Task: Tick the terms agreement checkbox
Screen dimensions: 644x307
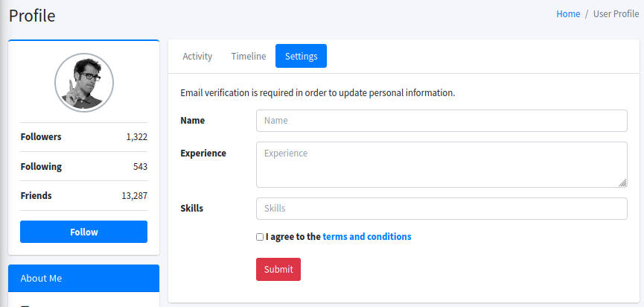Action: coord(260,237)
